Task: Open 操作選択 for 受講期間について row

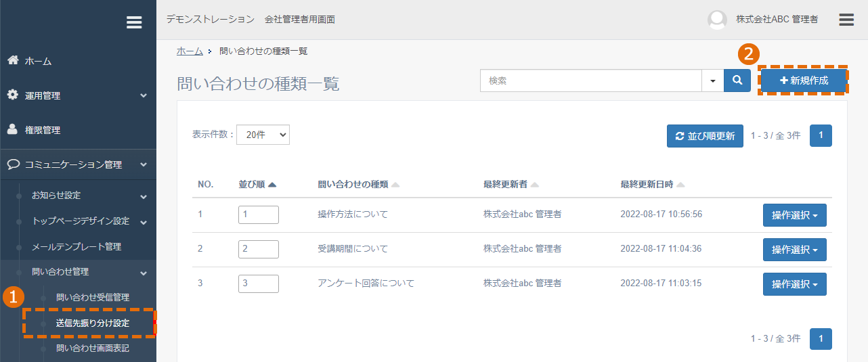Action: point(795,250)
